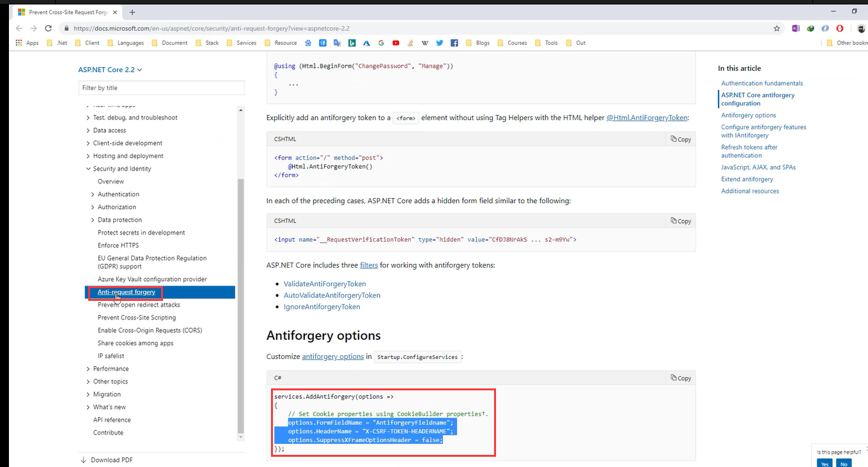Open the Google bookmark icon
The image size is (868, 467).
381,43
